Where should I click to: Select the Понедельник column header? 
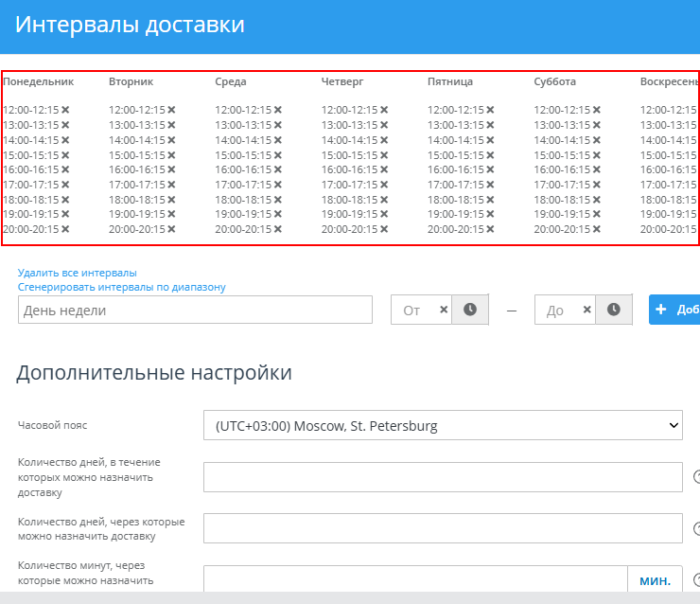point(39,81)
